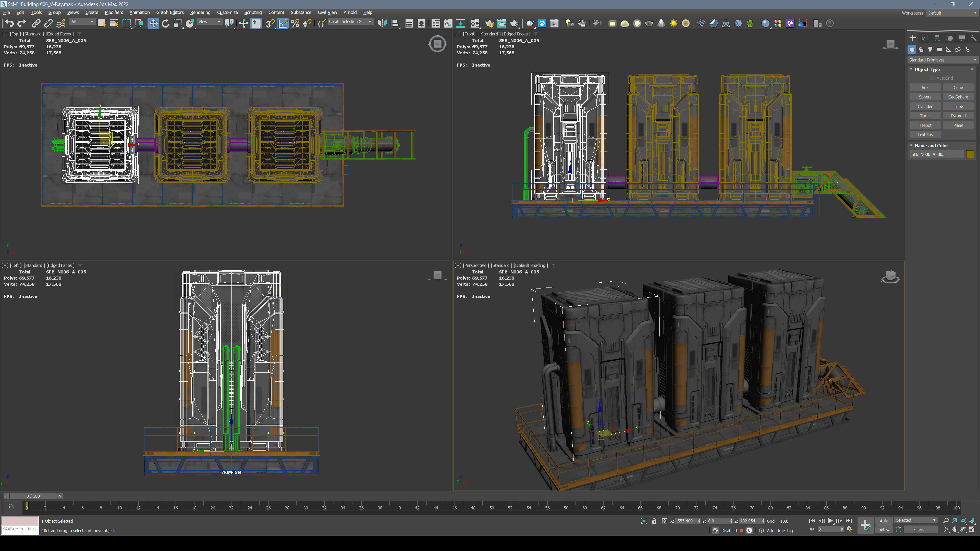Screen dimensions: 980x551
Task: Open the Graph Editors menu
Action: 170,12
